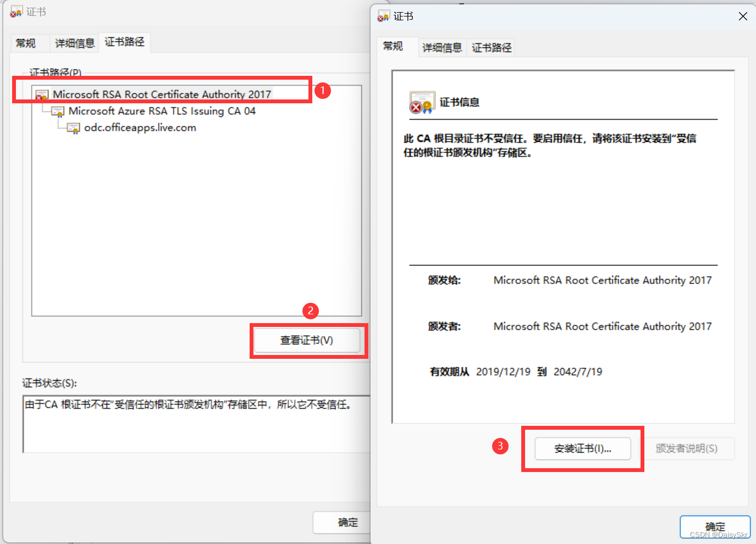Click the 此 CA 根目录证书不受信任 warning text

click(x=550, y=146)
